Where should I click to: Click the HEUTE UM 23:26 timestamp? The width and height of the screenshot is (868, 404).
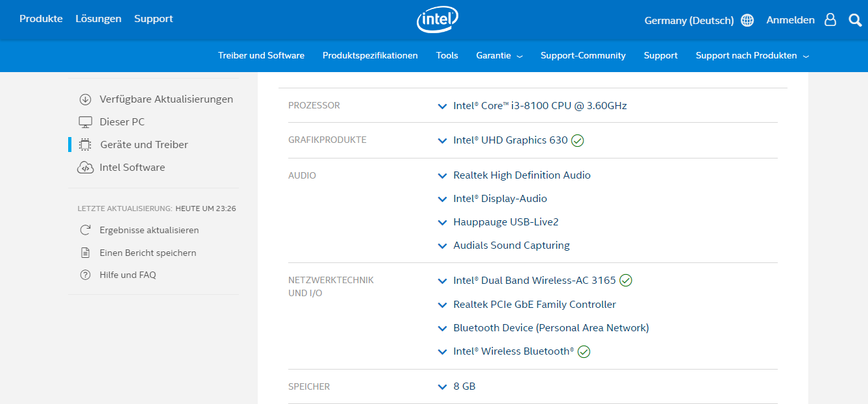tap(206, 209)
